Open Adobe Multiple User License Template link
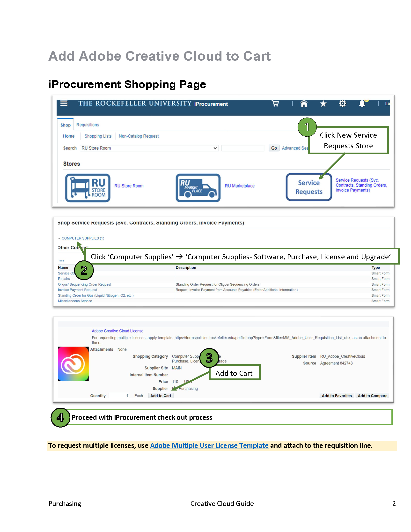411x532 pixels. pyautogui.click(x=209, y=445)
